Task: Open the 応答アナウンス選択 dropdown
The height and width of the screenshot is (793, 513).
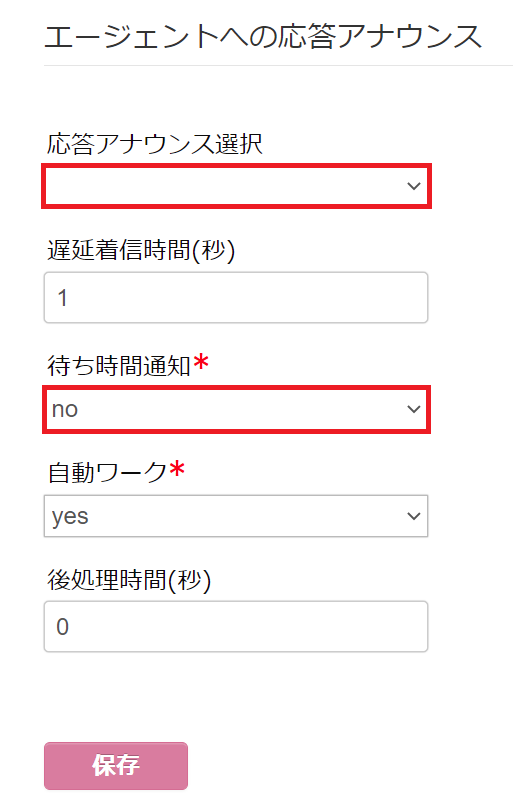Action: point(236,186)
